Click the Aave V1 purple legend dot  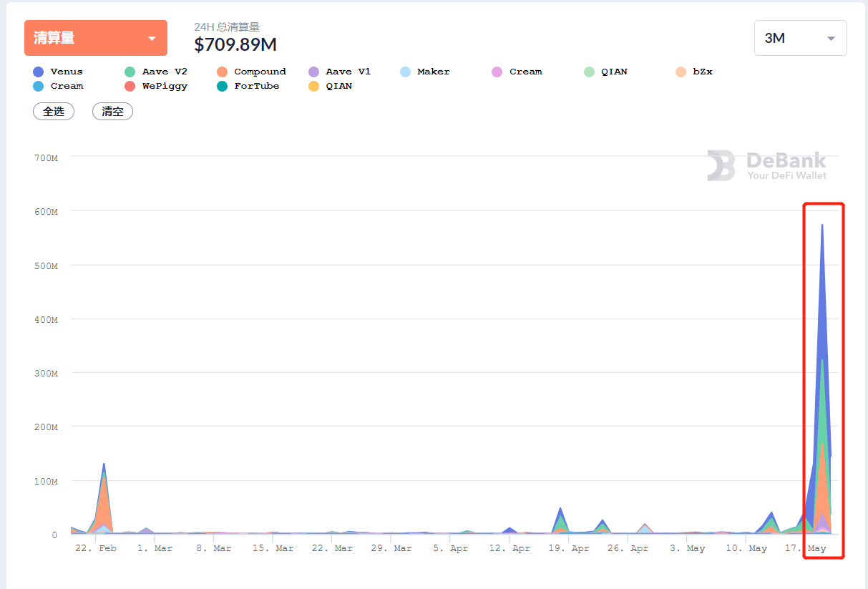[313, 72]
